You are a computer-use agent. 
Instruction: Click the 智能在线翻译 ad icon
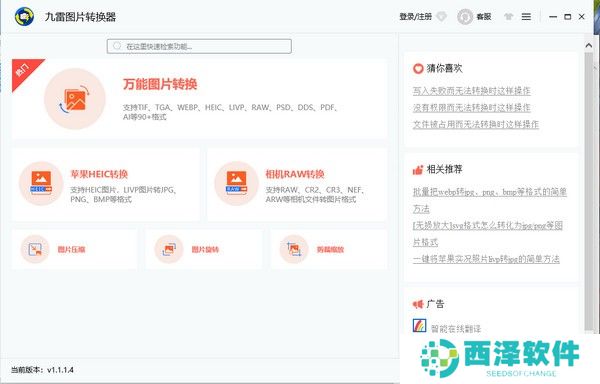pyautogui.click(x=419, y=326)
